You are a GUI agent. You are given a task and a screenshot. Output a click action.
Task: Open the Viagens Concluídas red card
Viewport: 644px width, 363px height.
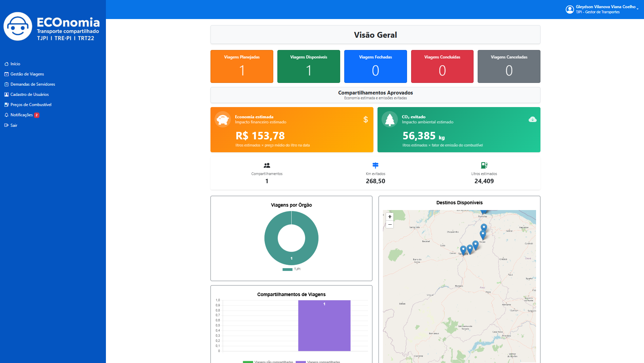442,66
